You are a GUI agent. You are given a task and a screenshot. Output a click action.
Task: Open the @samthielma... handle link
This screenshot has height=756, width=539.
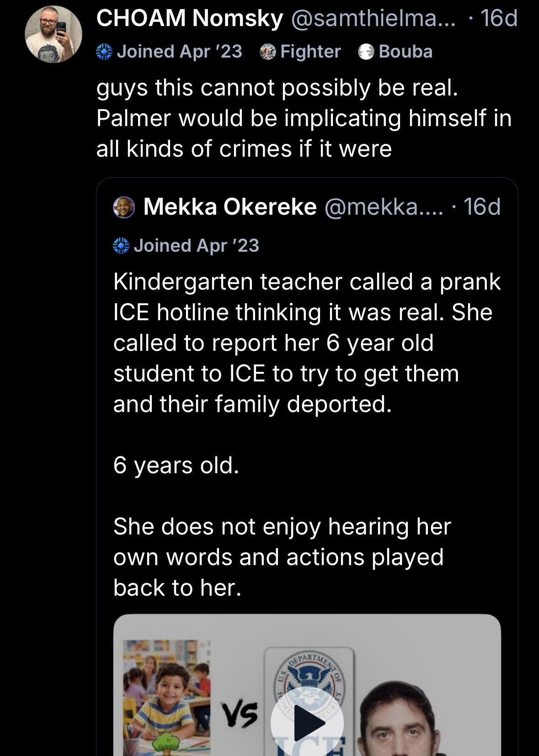point(373,19)
